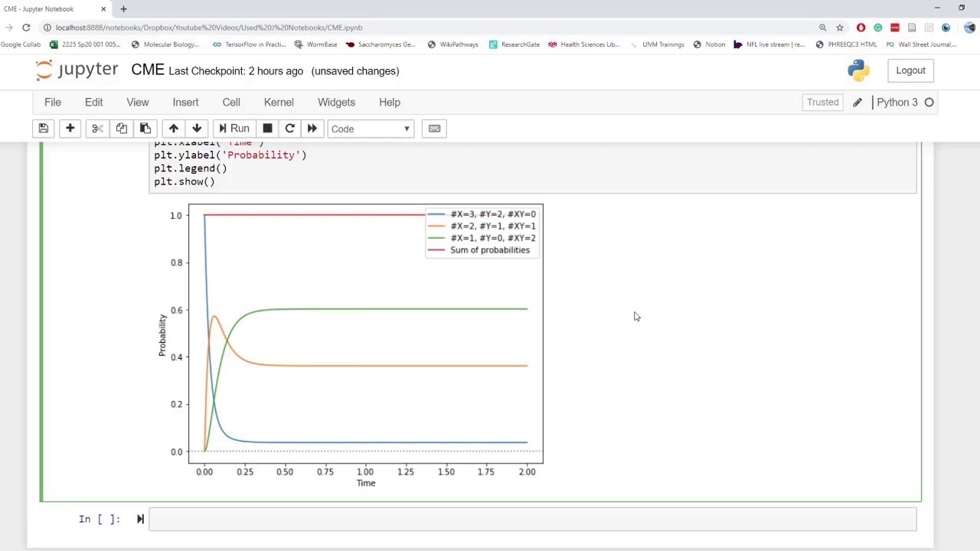Run cell using the empty cell's run icon

(140, 519)
